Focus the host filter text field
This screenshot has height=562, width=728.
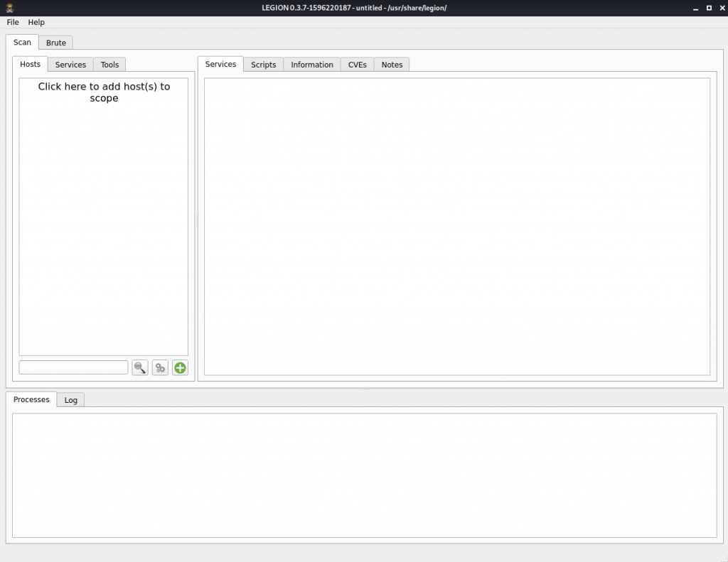[73, 367]
